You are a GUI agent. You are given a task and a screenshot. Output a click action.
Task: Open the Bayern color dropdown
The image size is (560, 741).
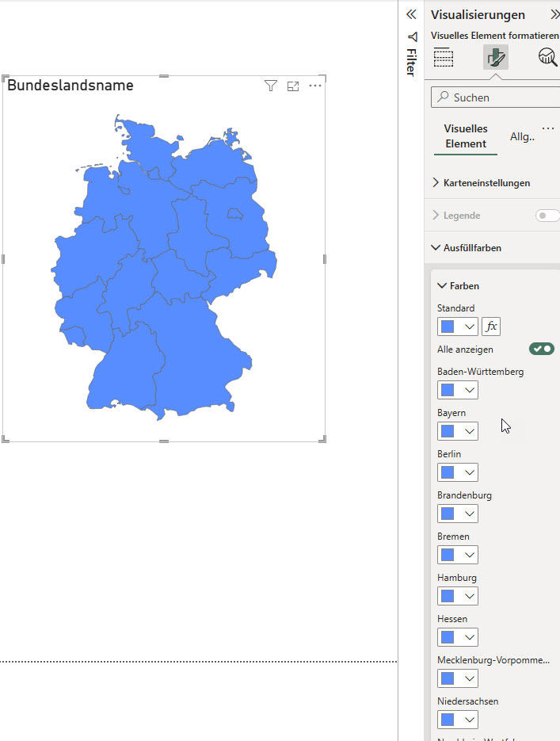pyautogui.click(x=470, y=431)
